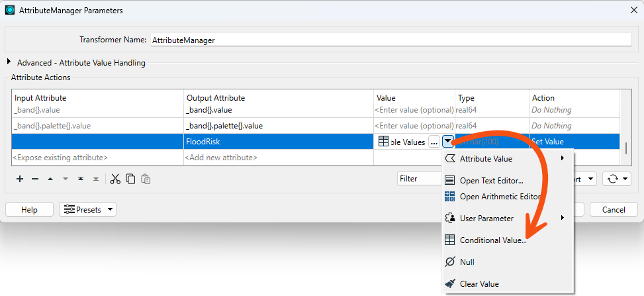Open the ellipsis editor button in FloodRisk row

(434, 142)
